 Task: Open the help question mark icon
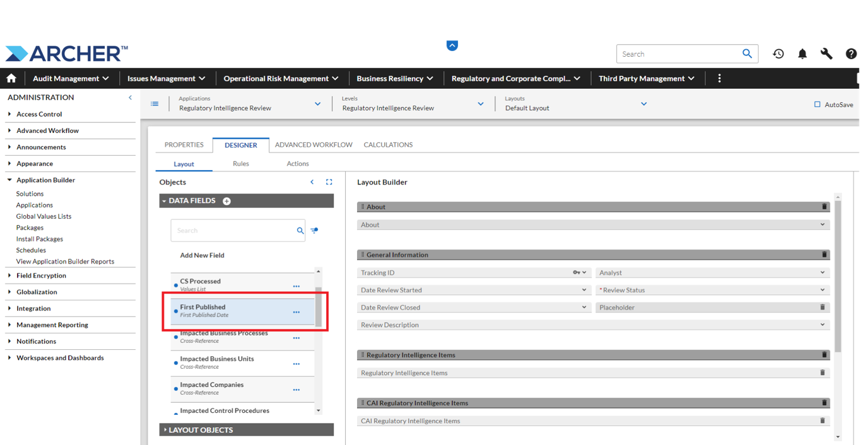851,54
